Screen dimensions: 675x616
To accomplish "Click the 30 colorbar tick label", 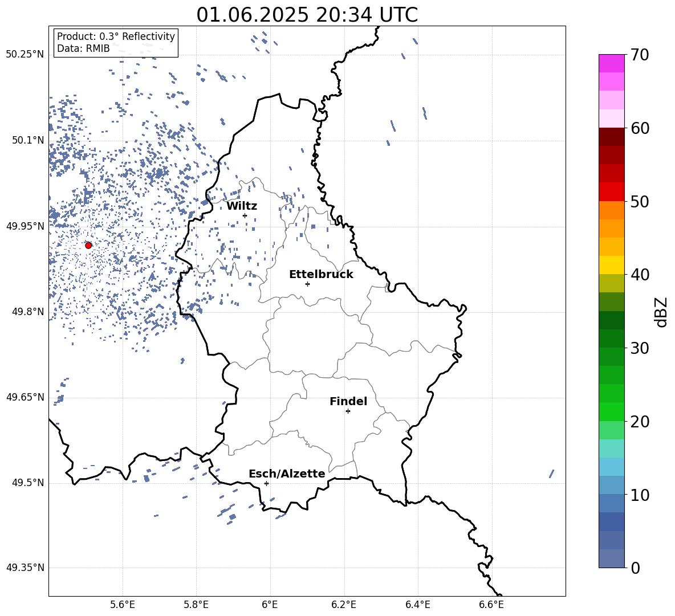I will click(x=640, y=348).
